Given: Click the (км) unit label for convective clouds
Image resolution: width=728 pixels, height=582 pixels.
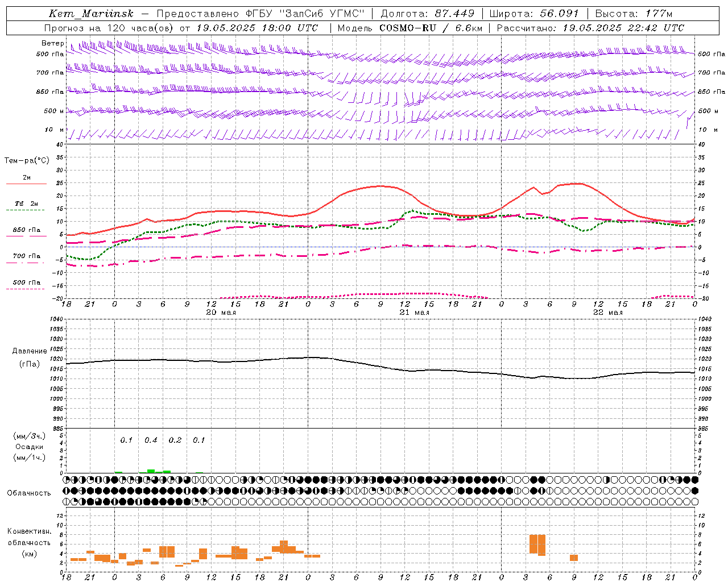Looking at the screenshot, I should click(x=30, y=554).
